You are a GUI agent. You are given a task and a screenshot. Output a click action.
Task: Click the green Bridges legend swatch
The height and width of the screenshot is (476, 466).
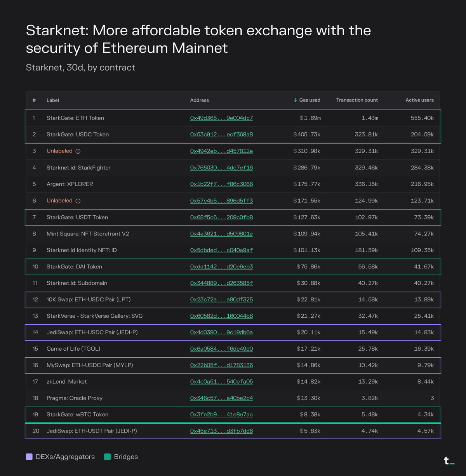coord(108,457)
